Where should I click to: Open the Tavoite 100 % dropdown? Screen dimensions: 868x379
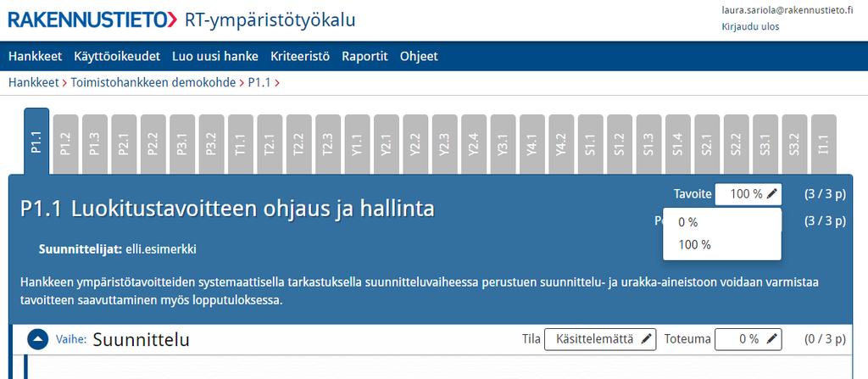click(x=748, y=194)
